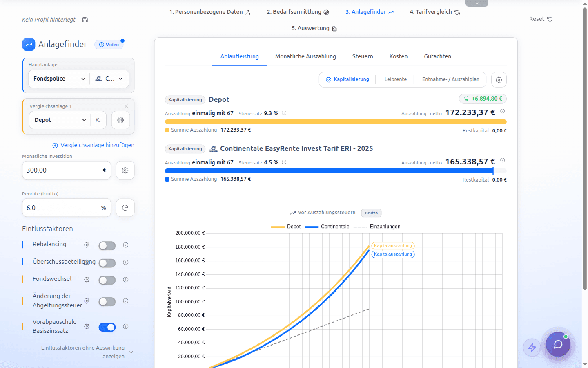
Task: Go to step 1. Personenbezogene Daten
Action: 210,12
